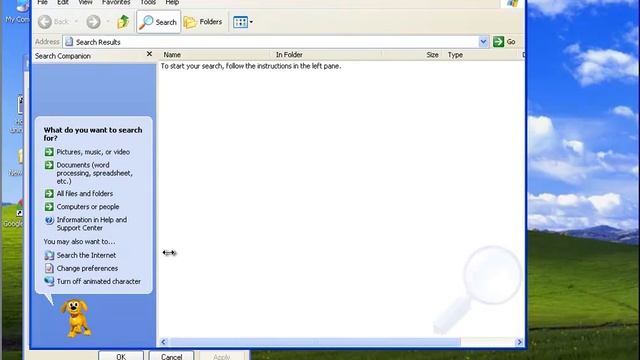
Task: Click the Address bar page icon
Action: click(69, 42)
